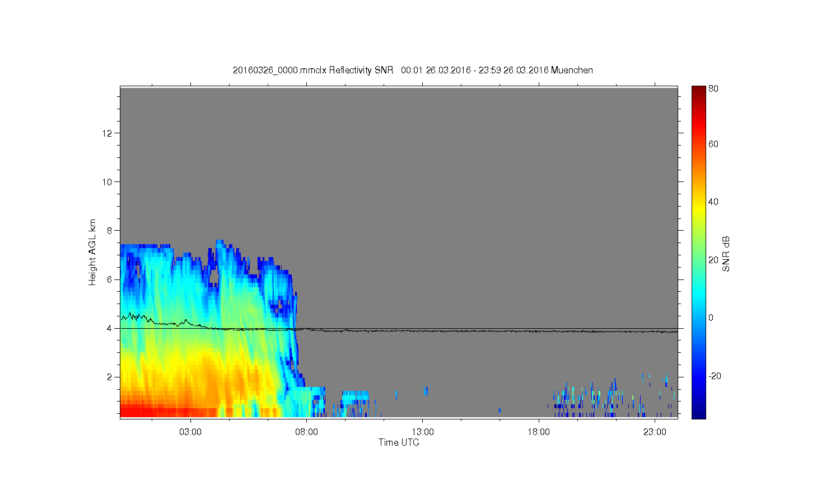
Task: Click the colorbar value -20
Action: [715, 376]
